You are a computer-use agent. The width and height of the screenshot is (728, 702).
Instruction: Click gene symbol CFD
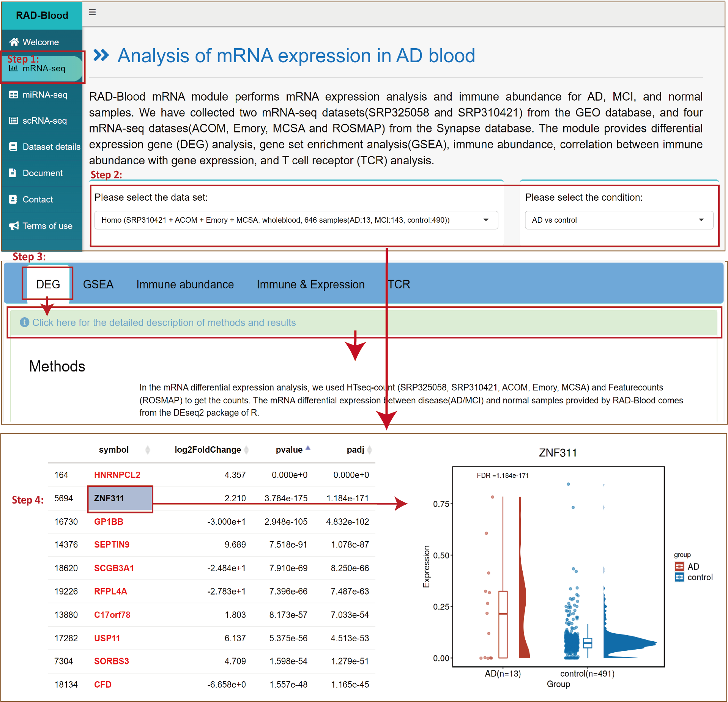(102, 685)
